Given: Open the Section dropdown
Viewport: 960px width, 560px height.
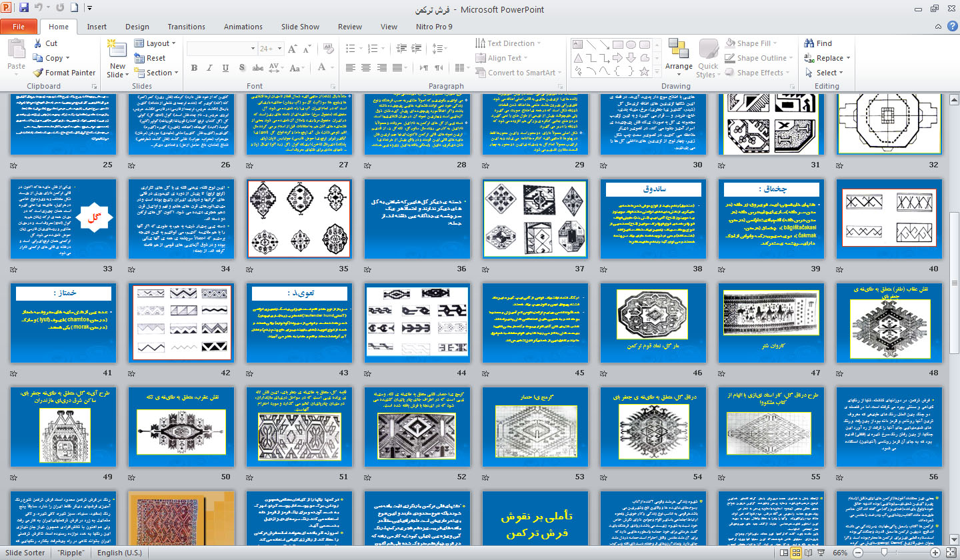Looking at the screenshot, I should [x=156, y=73].
